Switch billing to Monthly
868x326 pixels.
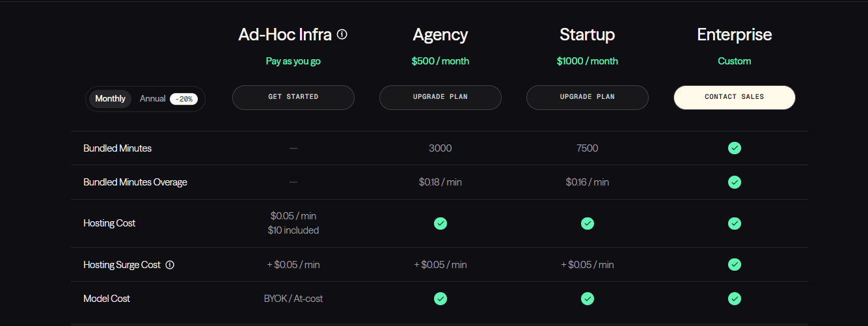pyautogui.click(x=111, y=99)
